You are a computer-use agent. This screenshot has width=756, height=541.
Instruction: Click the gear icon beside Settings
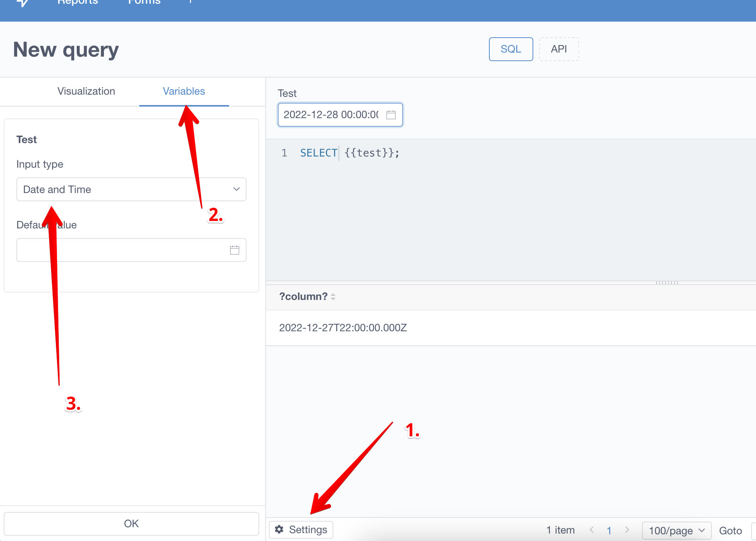tap(279, 529)
